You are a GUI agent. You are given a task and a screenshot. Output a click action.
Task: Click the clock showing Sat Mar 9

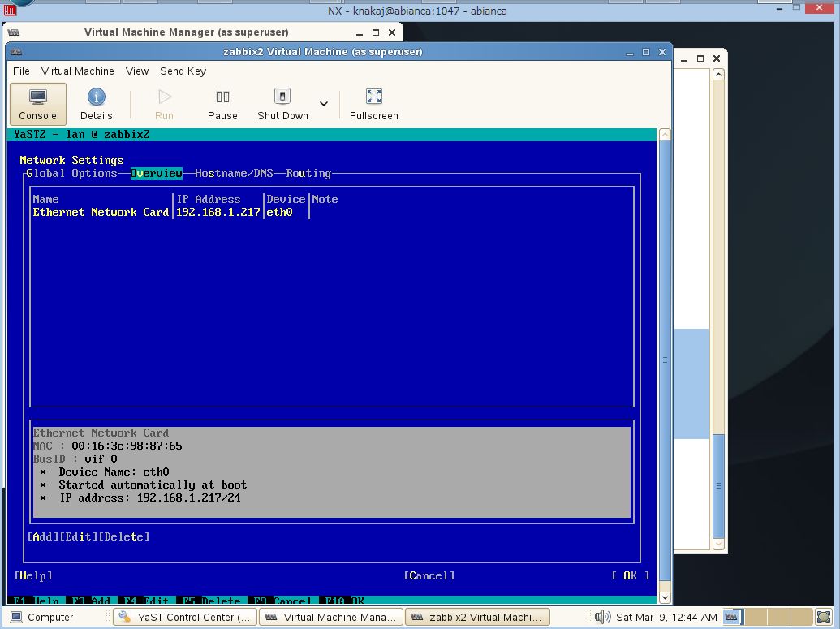tap(666, 617)
